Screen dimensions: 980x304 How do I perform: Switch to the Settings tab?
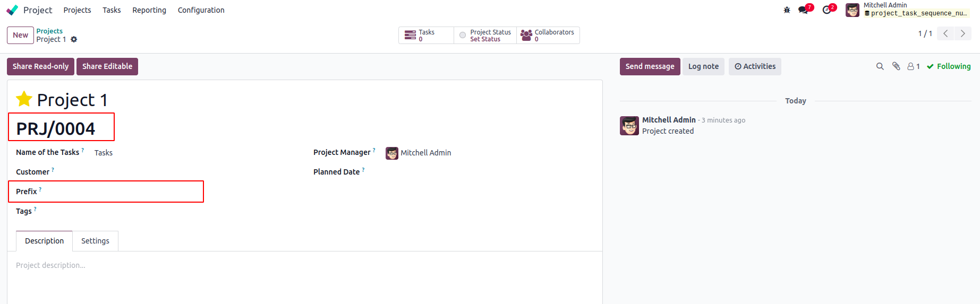click(x=95, y=241)
